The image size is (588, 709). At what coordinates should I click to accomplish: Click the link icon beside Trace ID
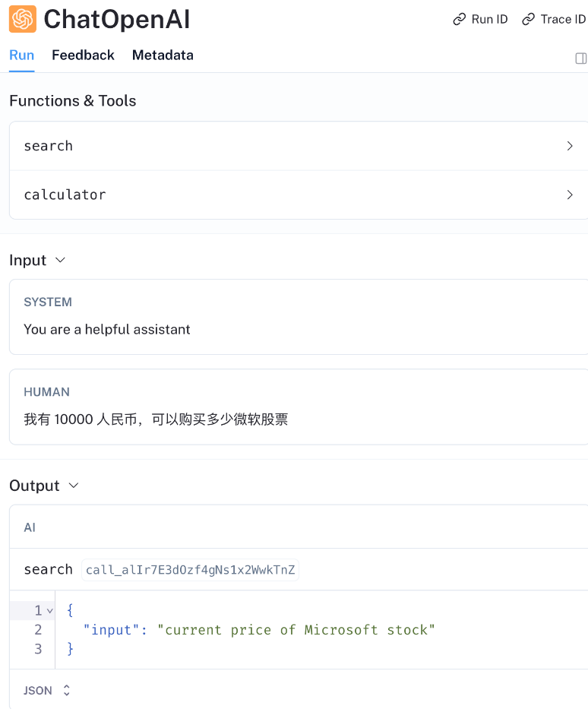point(527,19)
